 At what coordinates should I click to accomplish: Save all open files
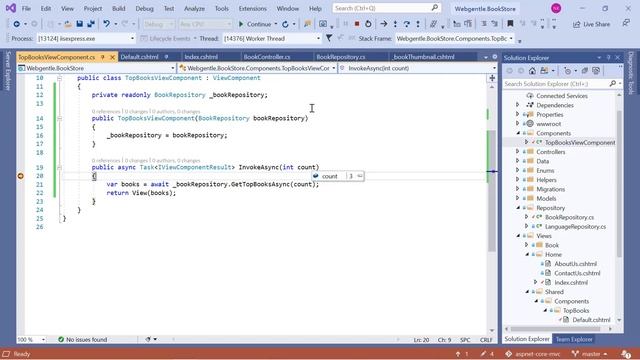pos(91,24)
